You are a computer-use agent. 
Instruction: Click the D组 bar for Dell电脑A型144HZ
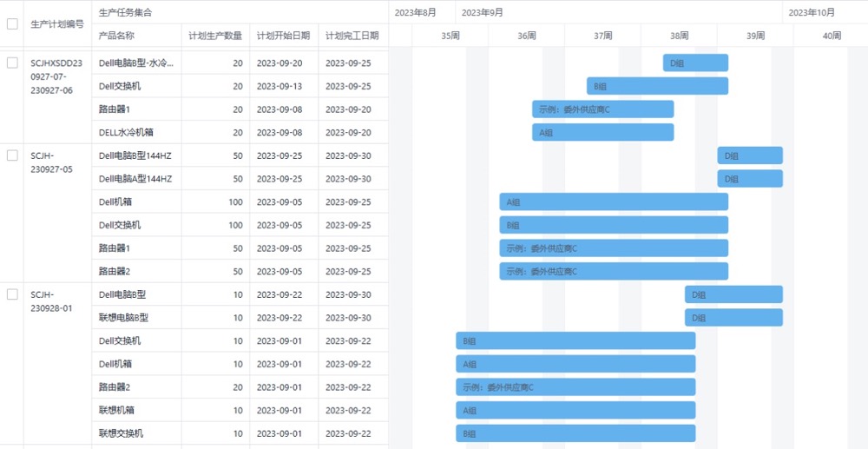pyautogui.click(x=749, y=179)
